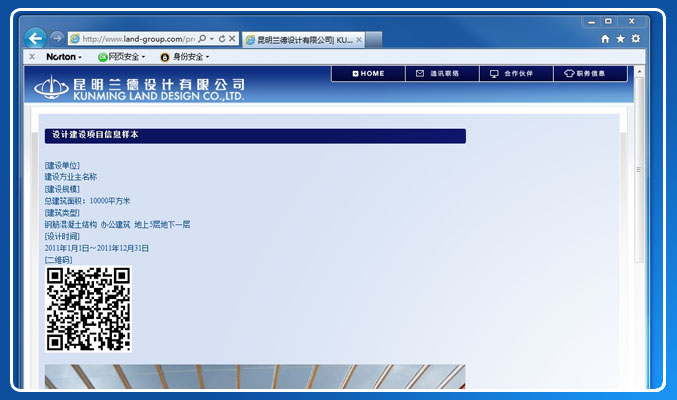Close the Norton toolbar
This screenshot has width=677, height=400.
click(x=32, y=57)
